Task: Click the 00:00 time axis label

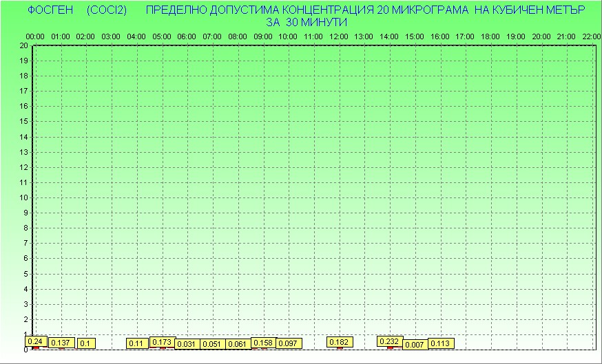Action: tap(35, 36)
